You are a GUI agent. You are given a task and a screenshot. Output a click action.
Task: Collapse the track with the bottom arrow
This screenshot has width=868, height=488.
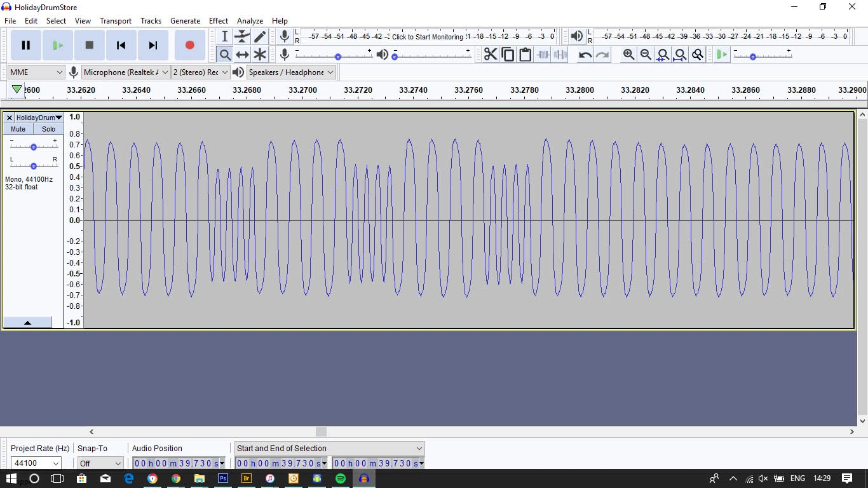[x=27, y=323]
